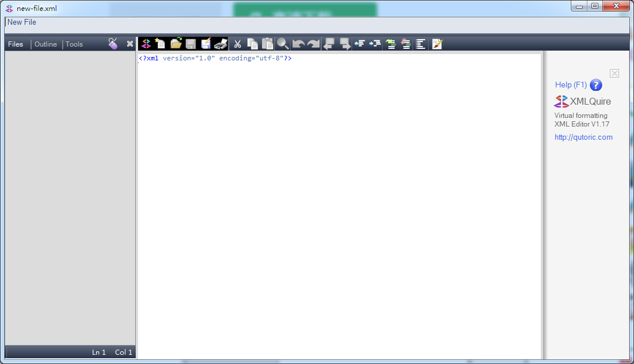Viewport: 634px width, 364px height.
Task: Copy selection using the copy icon
Action: 253,44
